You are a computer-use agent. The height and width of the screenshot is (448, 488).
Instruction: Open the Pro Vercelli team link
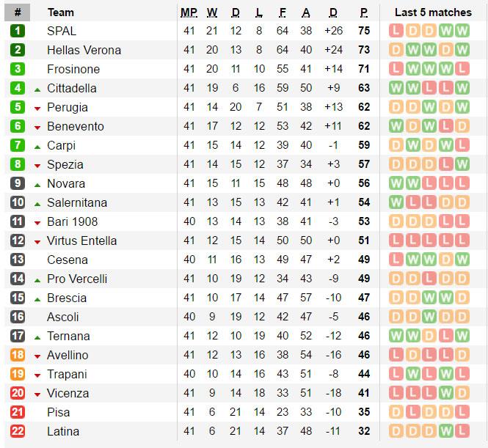click(77, 279)
